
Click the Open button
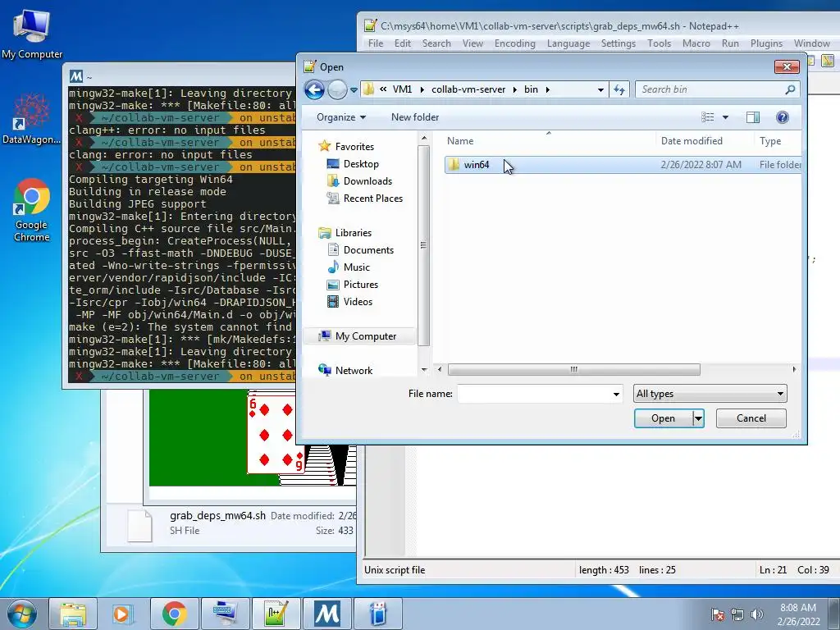pos(663,418)
